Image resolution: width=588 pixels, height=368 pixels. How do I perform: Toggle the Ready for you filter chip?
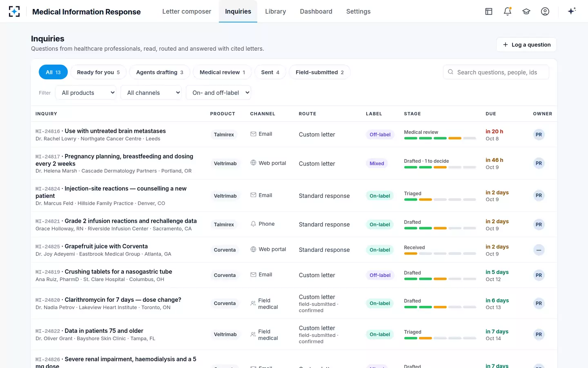[98, 72]
